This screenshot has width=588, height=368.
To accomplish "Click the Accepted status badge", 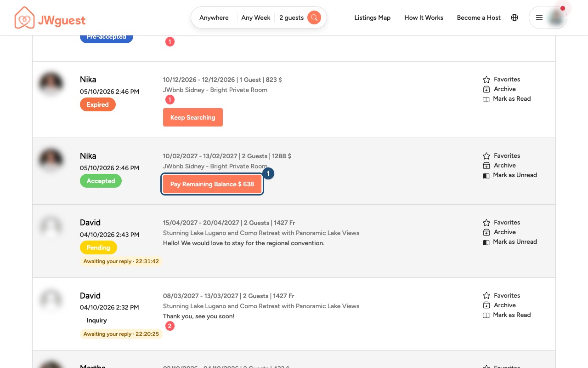I will 101,181.
